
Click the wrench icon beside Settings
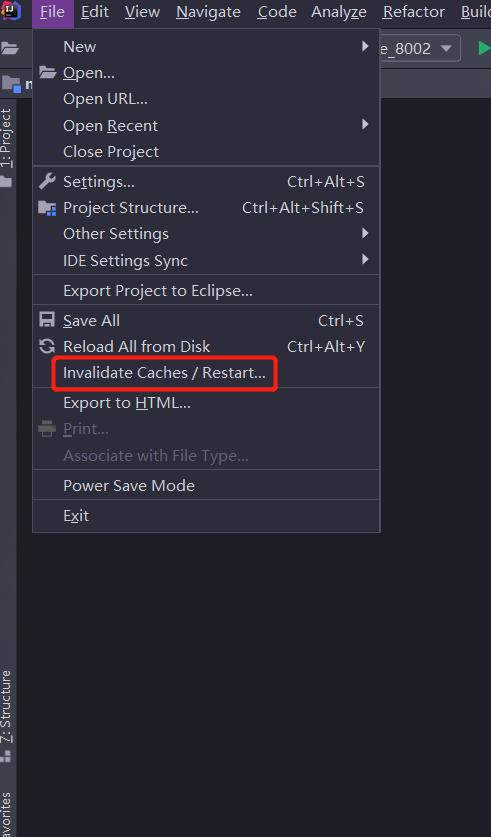pyautogui.click(x=47, y=181)
